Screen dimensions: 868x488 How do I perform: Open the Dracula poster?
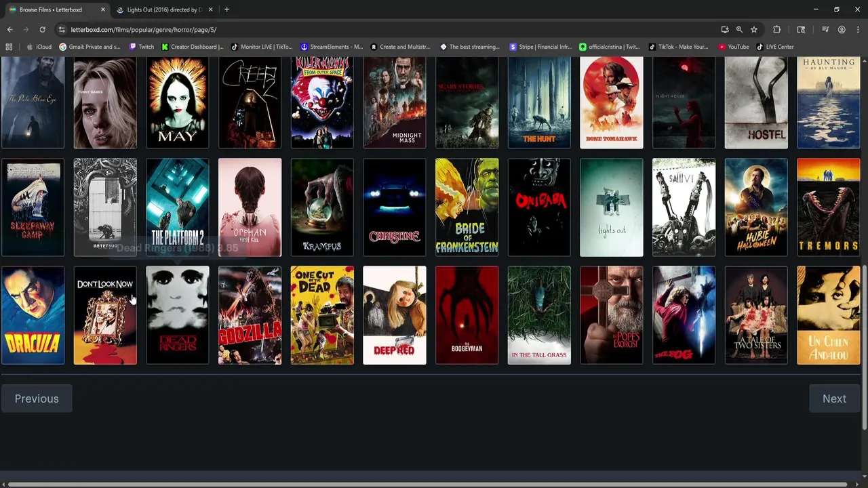pos(33,315)
